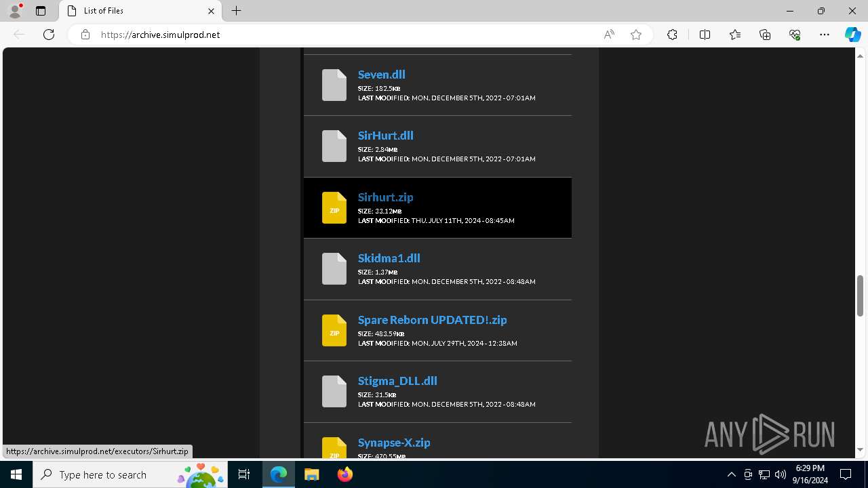Open the Collections panel
The width and height of the screenshot is (868, 488).
tap(765, 35)
